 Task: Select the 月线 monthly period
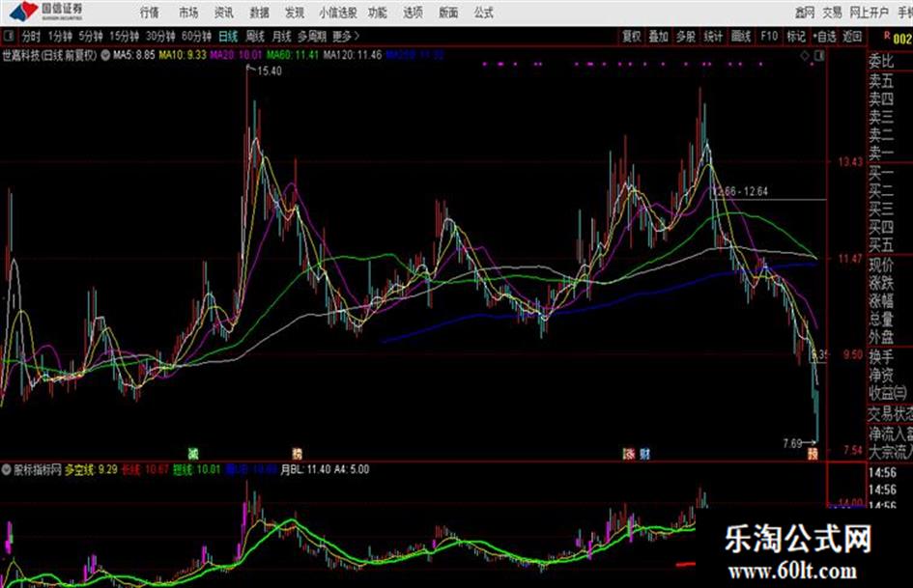tap(281, 36)
